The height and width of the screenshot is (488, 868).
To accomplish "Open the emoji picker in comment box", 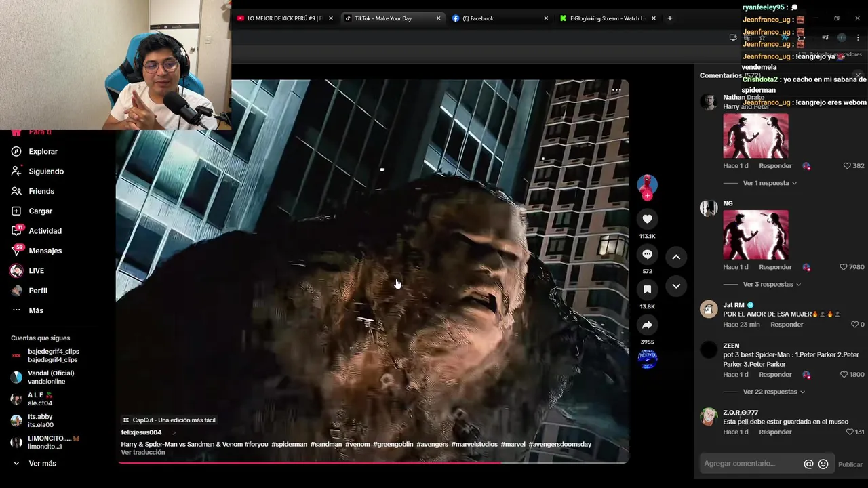I will tap(823, 464).
